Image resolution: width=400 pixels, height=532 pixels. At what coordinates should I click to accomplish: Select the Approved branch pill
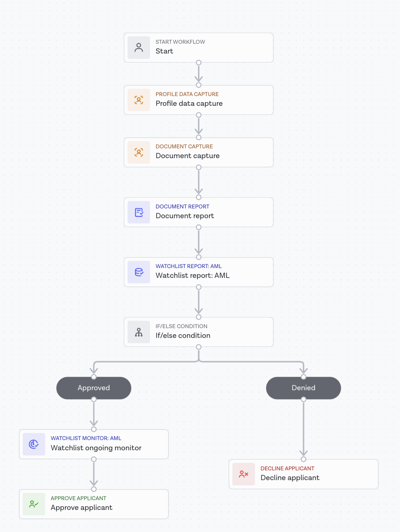(94, 388)
